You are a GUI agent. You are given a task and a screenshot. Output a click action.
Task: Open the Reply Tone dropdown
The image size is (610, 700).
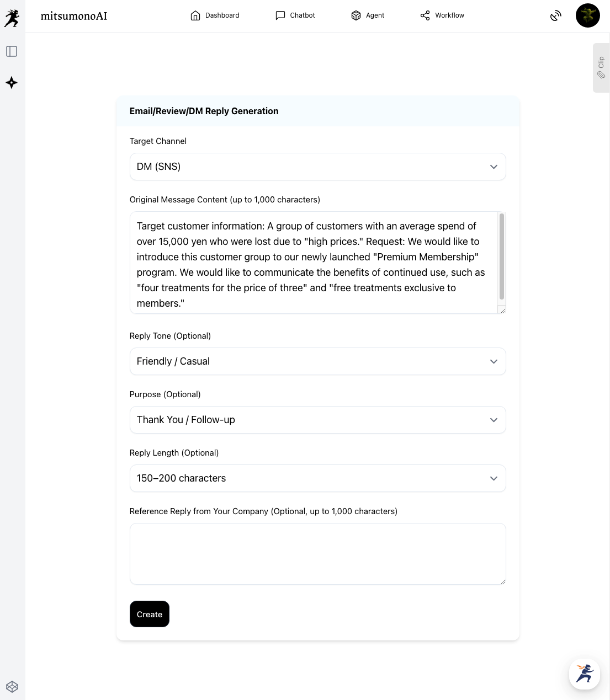coord(317,361)
